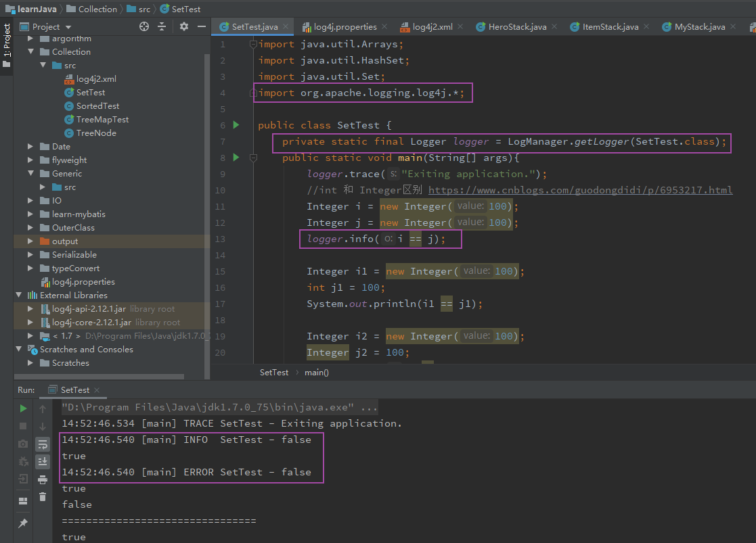Viewport: 756px width, 543px height.
Task: Open the HeroStack.java editor tab
Action: pos(517,27)
